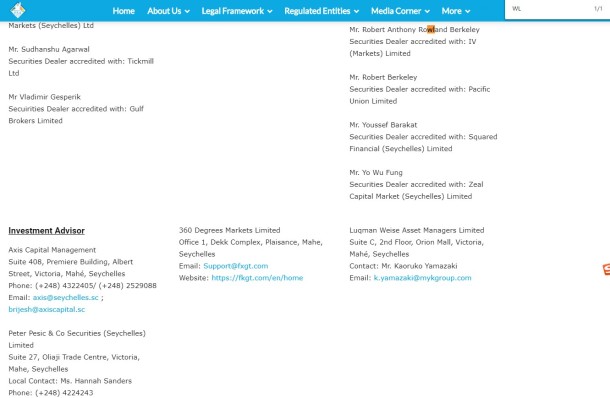Expand the About Us chevron arrow

187,12
